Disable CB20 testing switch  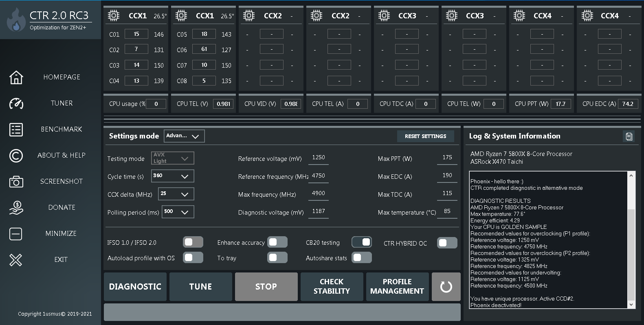[x=362, y=242]
